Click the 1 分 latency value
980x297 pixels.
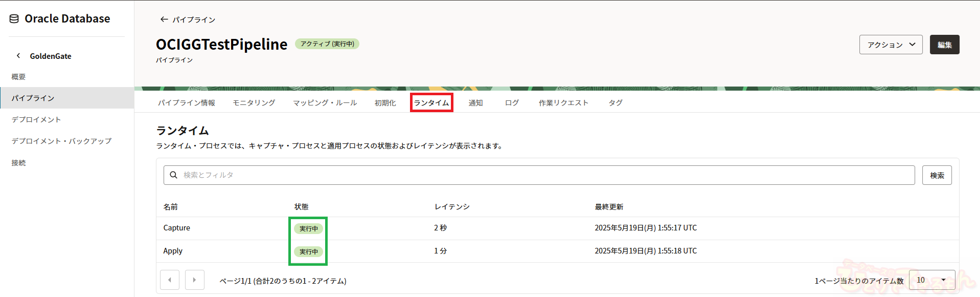pos(440,251)
